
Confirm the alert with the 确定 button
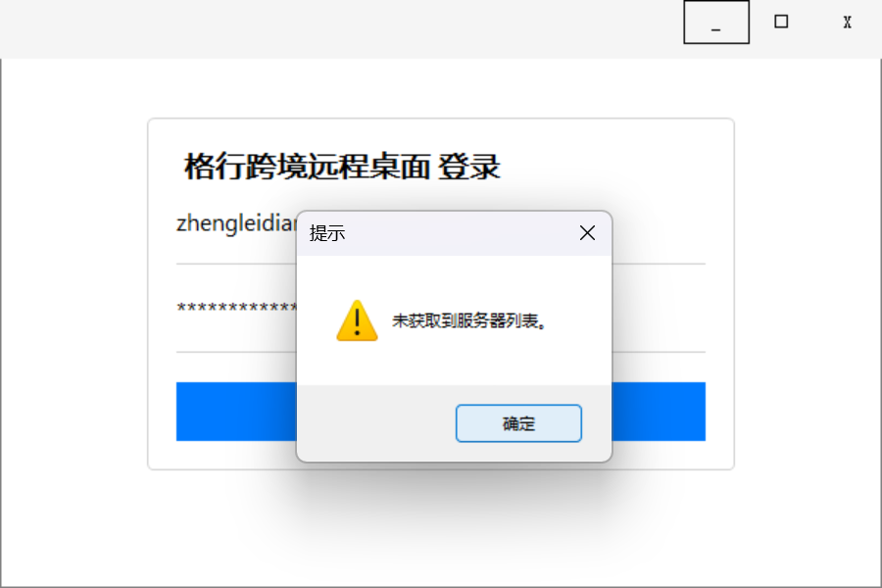coord(518,423)
